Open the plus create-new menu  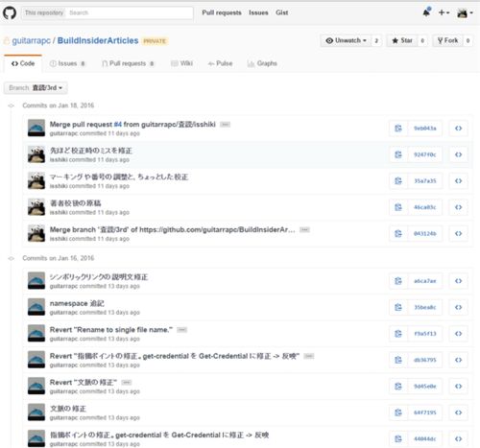444,12
